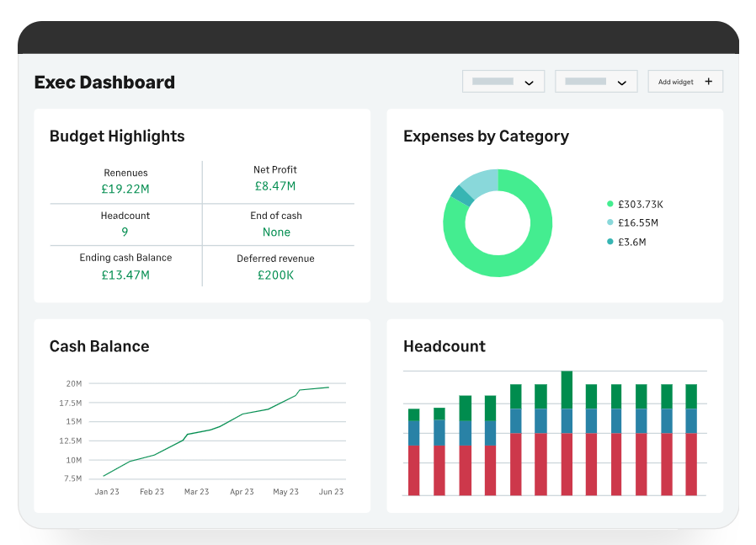The width and height of the screenshot is (756, 545).
Task: Expand the dropdown directly beside Add widget
Action: coord(596,82)
